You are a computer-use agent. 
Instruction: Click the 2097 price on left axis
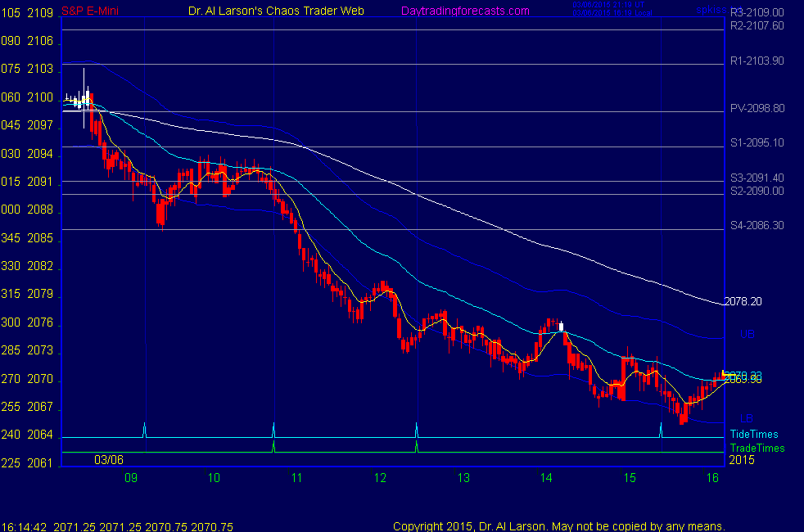tap(40, 125)
